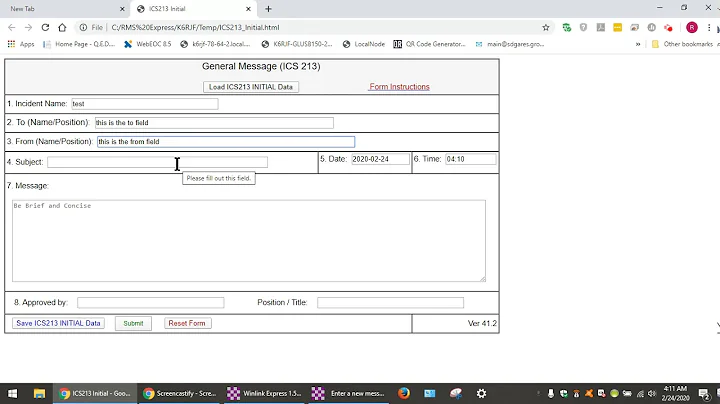The height and width of the screenshot is (404, 720).
Task: Select the Time field
Action: tap(471, 159)
